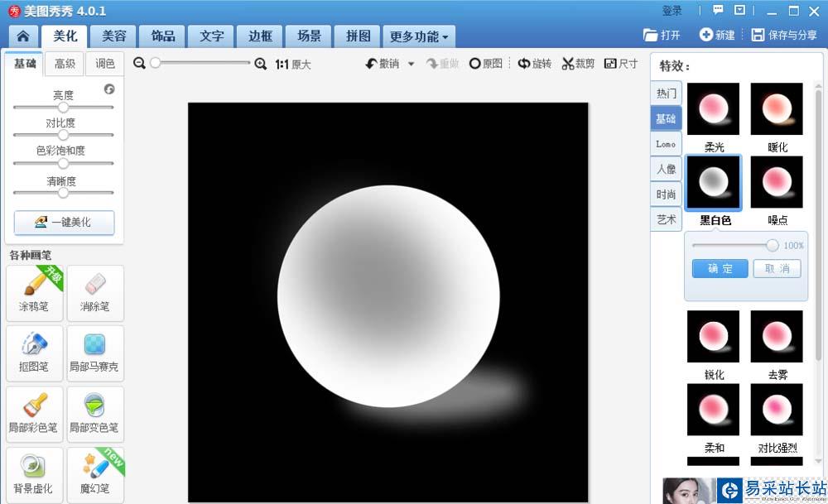The height and width of the screenshot is (504, 828).
Task: Click the 清晰度 slider handle
Action: click(x=64, y=193)
